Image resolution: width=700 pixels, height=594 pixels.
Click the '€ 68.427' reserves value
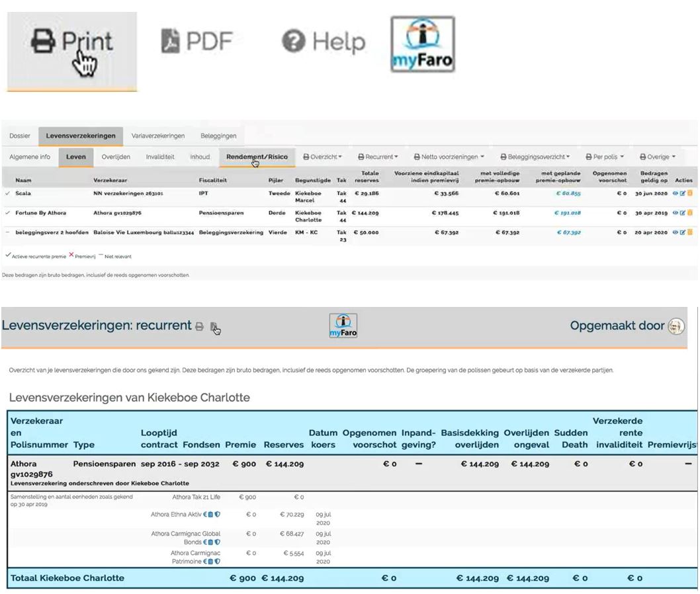(292, 534)
